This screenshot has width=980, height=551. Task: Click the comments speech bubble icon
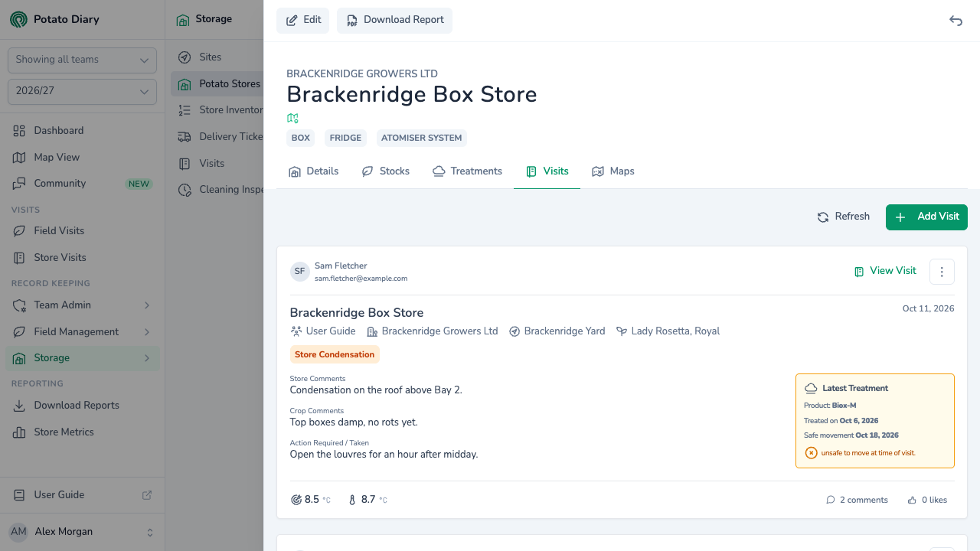[x=831, y=500]
